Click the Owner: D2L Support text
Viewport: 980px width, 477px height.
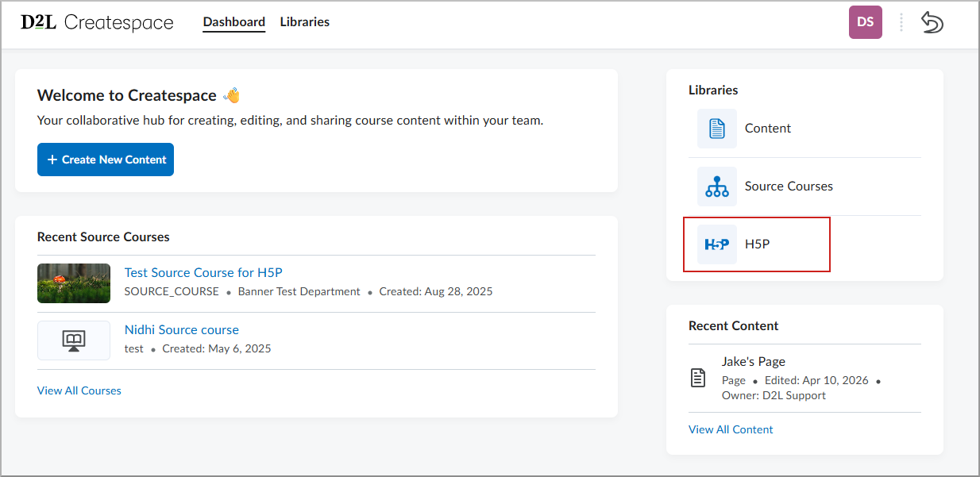774,395
